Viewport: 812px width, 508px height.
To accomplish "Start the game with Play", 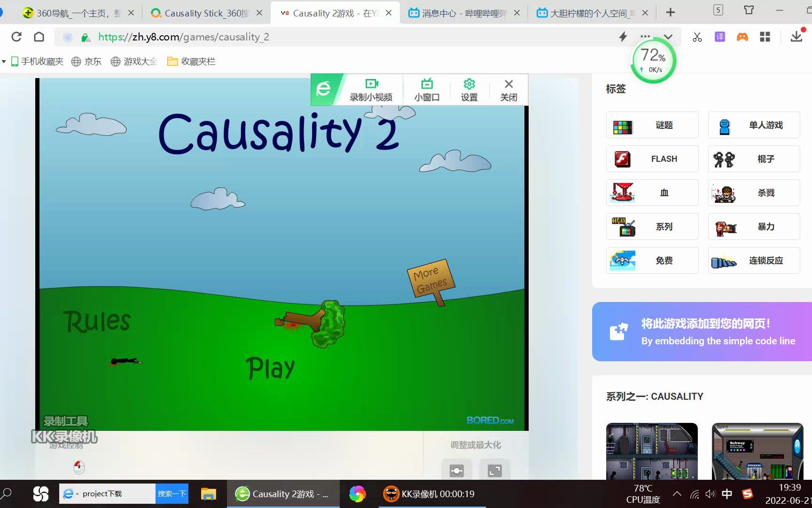I will click(x=270, y=368).
